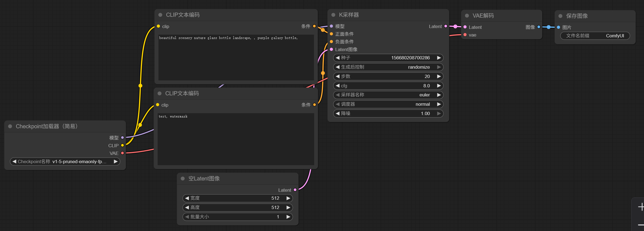Click the negative prompt text, watermark box
The height and width of the screenshot is (231, 644).
coord(236,139)
